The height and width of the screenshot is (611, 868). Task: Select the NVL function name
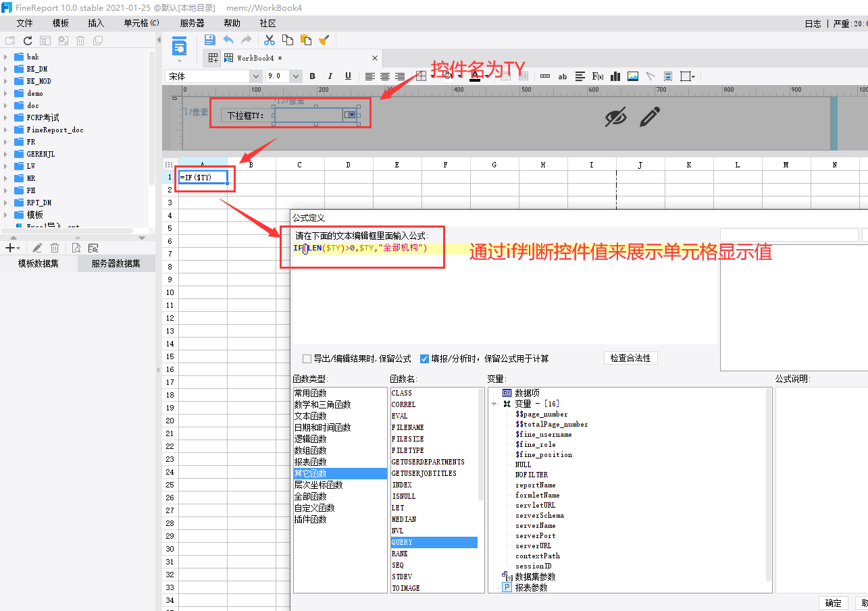[x=398, y=531]
